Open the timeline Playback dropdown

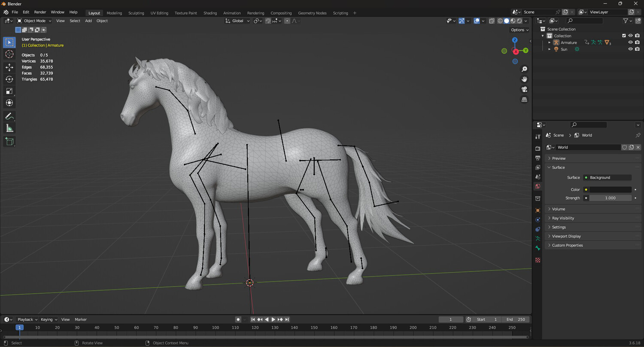point(27,320)
